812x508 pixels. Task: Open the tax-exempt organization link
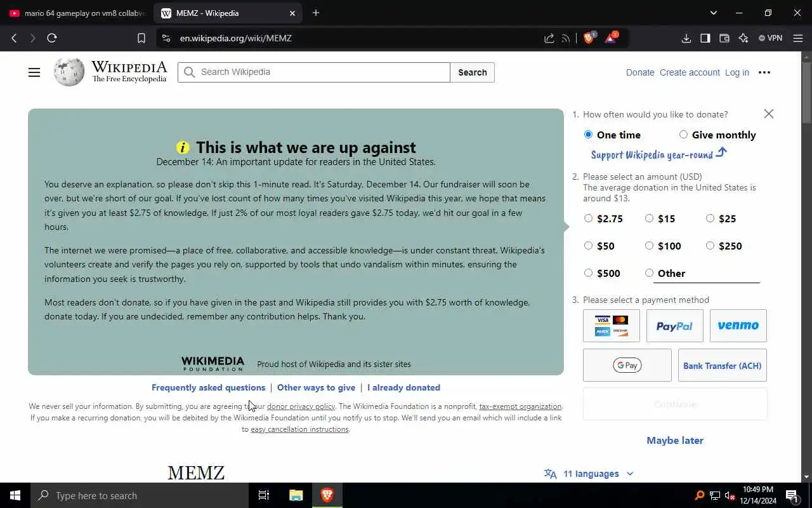(520, 406)
